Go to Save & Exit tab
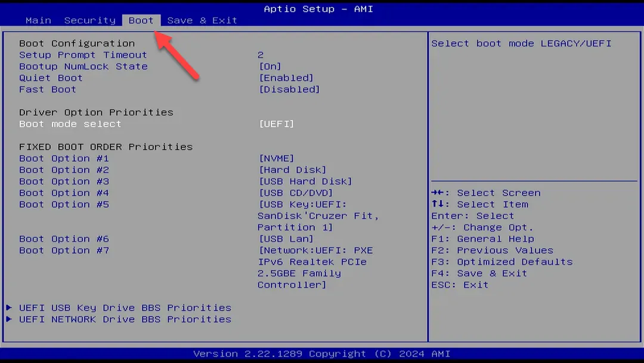644x363 pixels. coord(202,20)
